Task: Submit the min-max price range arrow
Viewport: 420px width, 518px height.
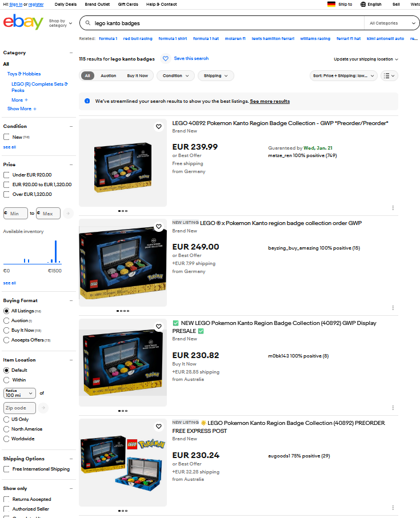Action: [x=68, y=214]
